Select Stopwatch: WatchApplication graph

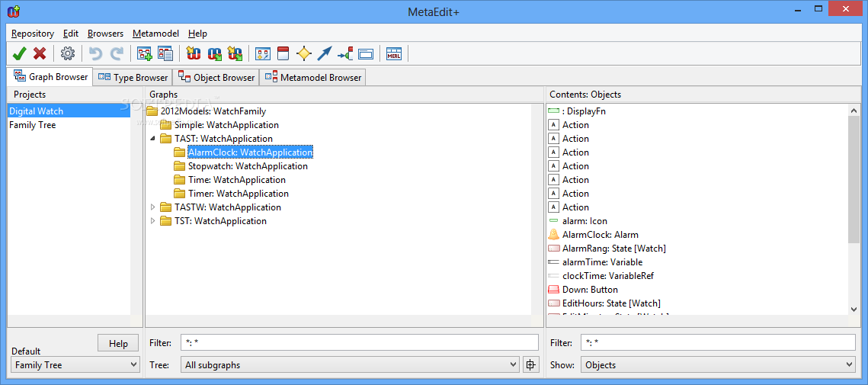(248, 166)
